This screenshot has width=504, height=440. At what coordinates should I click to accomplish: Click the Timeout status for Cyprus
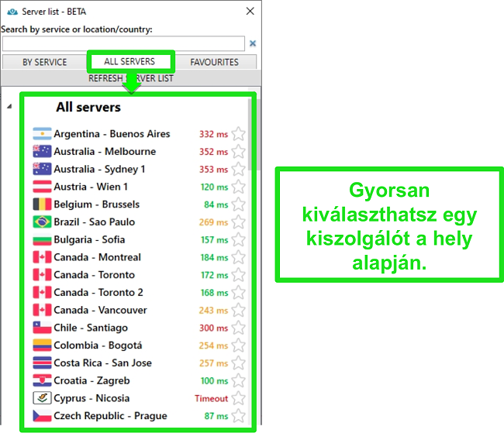click(211, 399)
